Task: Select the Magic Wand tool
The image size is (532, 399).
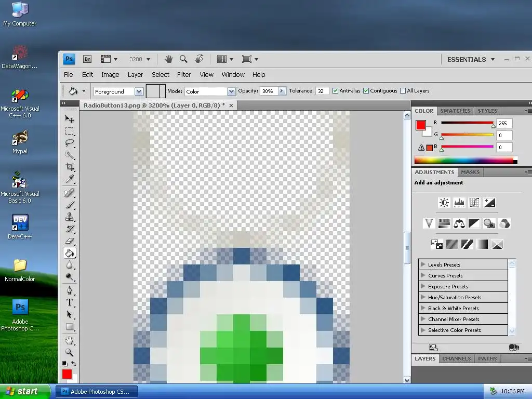Action: 70,155
